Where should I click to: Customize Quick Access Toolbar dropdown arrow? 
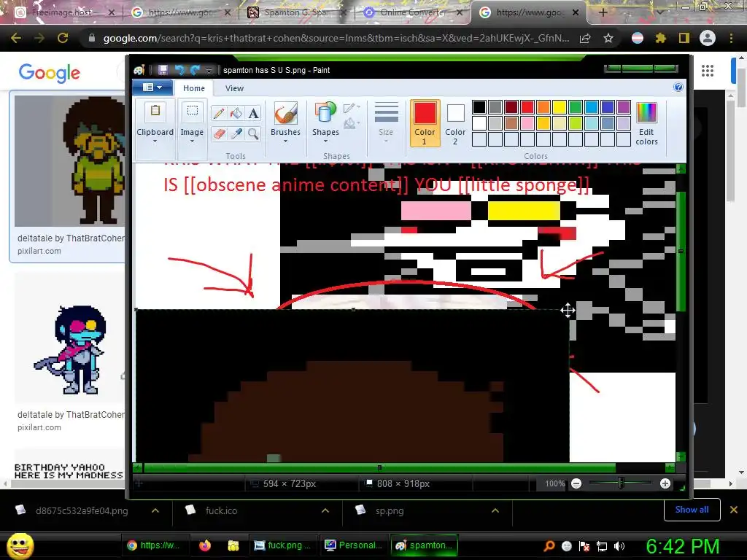[209, 71]
